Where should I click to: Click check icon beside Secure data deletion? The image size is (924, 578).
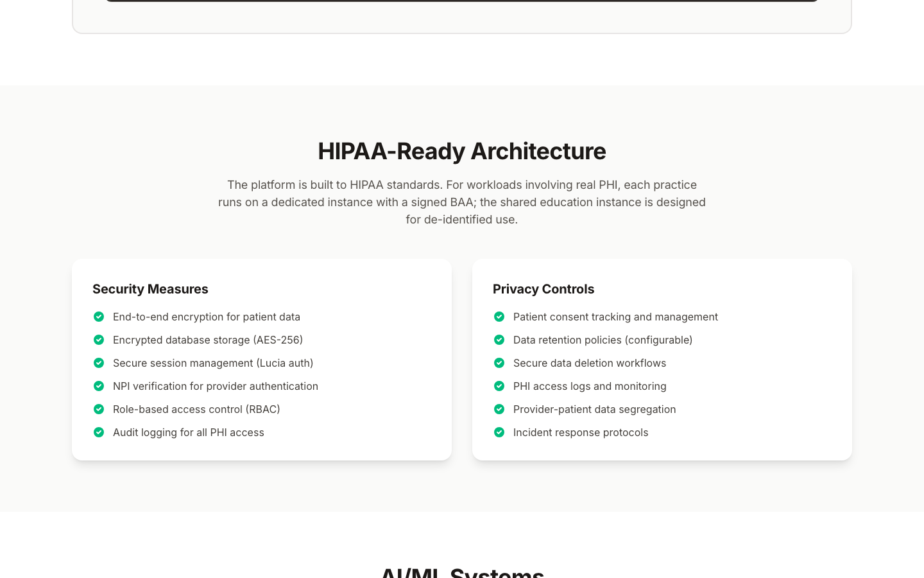pos(499,363)
